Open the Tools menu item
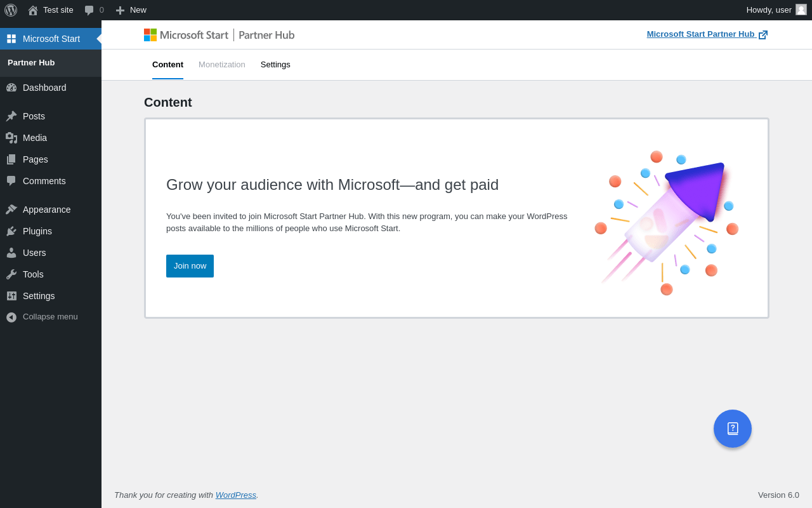This screenshot has height=508, width=812. 51,274
